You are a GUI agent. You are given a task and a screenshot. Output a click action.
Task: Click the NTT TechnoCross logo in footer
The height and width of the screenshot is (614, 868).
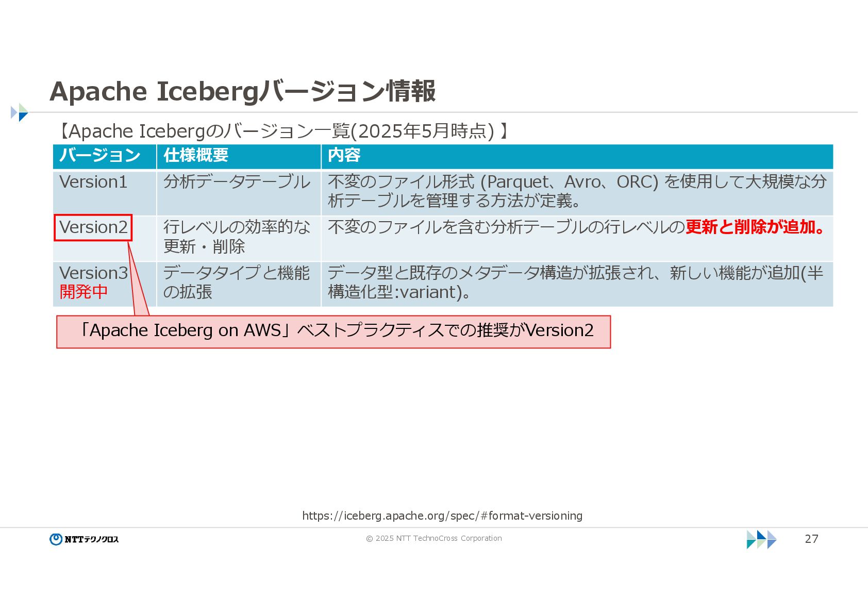84,539
